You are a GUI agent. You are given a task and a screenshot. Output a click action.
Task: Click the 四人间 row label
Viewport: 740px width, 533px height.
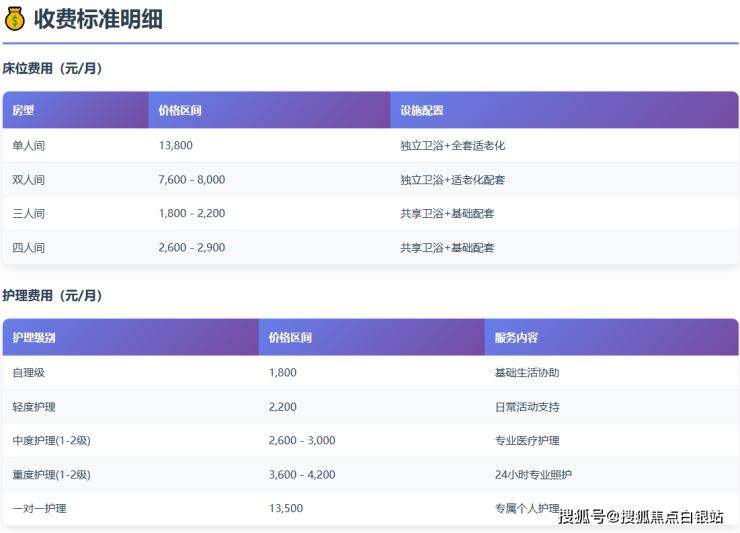click(28, 248)
